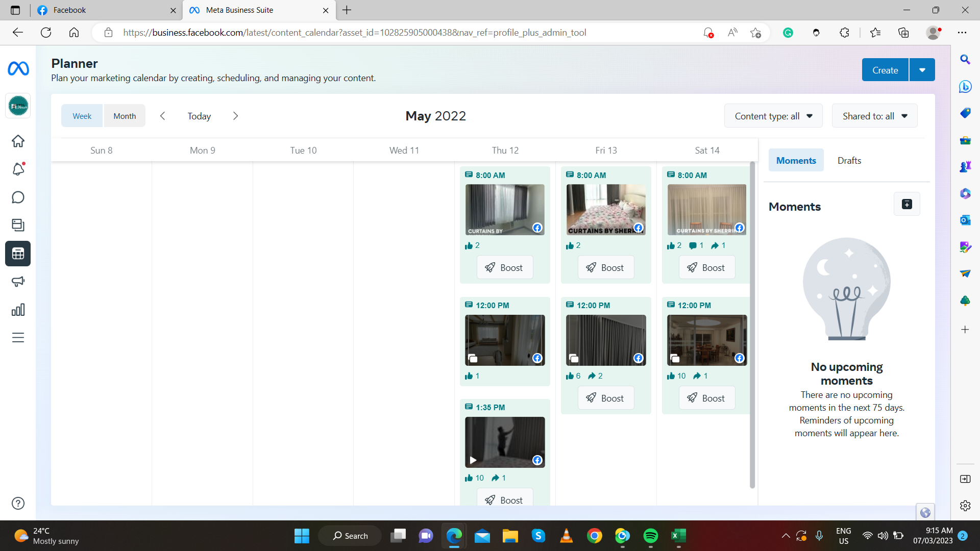This screenshot has height=551, width=980.
Task: Open Insights bar chart sidebar icon
Action: [18, 310]
